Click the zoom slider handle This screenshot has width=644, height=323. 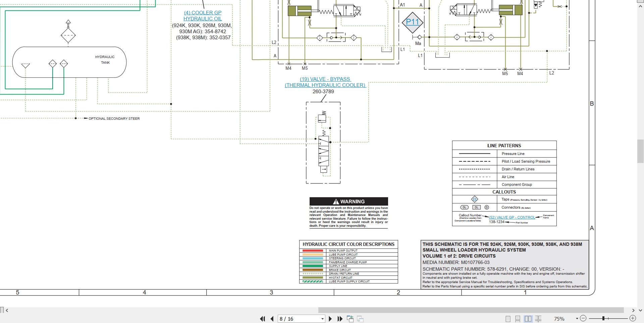point(603,318)
